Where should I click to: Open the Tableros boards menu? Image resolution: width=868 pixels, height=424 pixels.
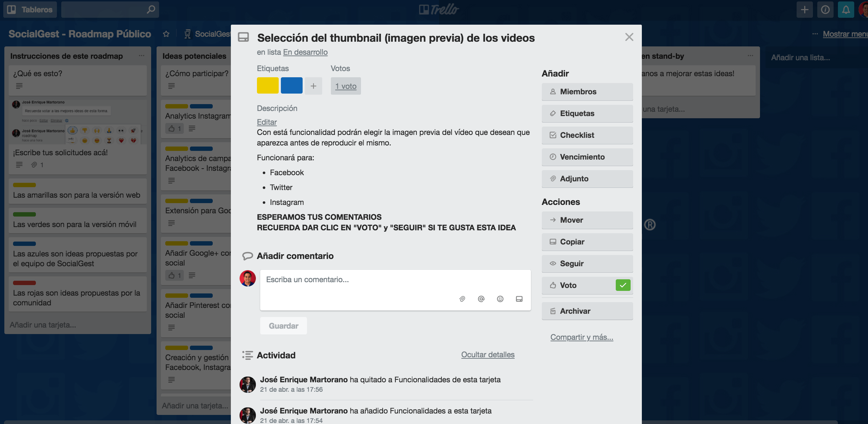tap(30, 9)
